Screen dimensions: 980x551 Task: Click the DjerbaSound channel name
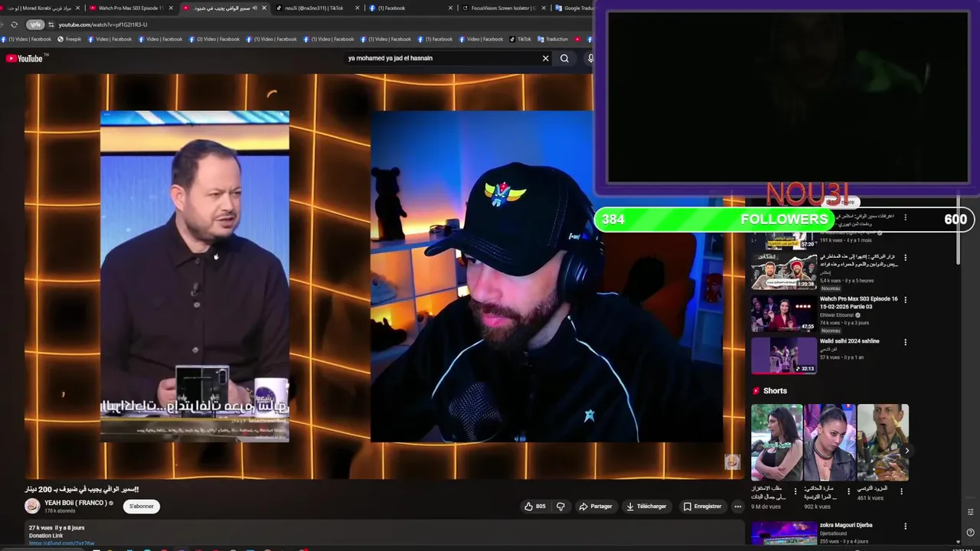point(833,533)
